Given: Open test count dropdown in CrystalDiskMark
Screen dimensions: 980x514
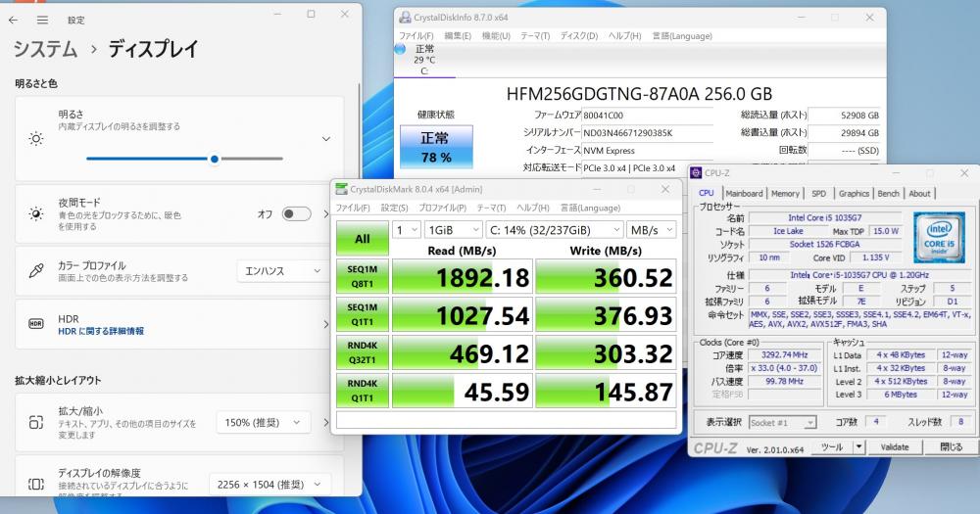Looking at the screenshot, I should (x=406, y=230).
